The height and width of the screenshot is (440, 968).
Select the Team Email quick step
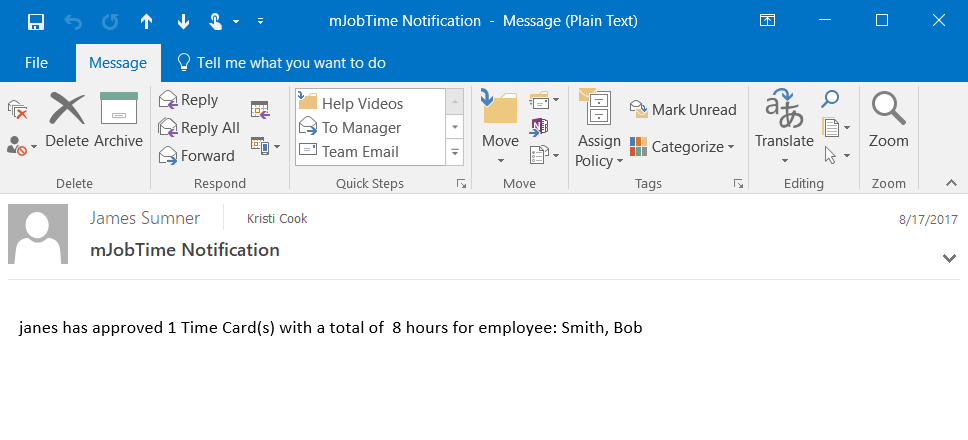point(370,152)
